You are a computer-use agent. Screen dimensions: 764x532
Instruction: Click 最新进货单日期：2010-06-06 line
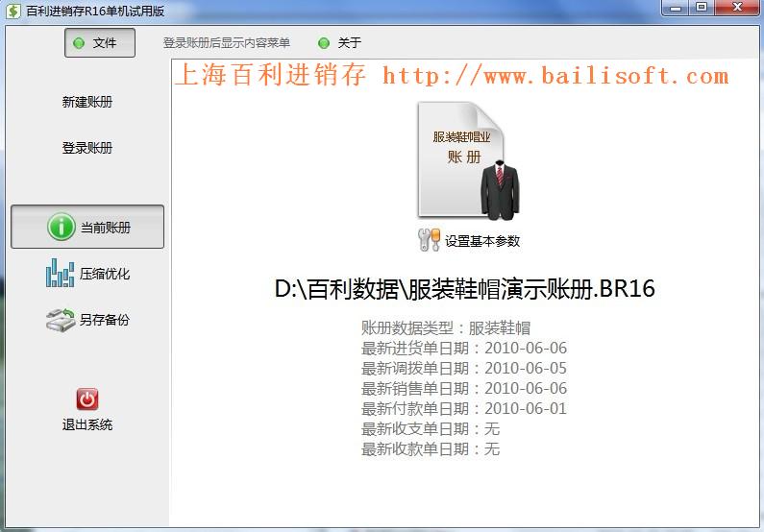click(464, 348)
